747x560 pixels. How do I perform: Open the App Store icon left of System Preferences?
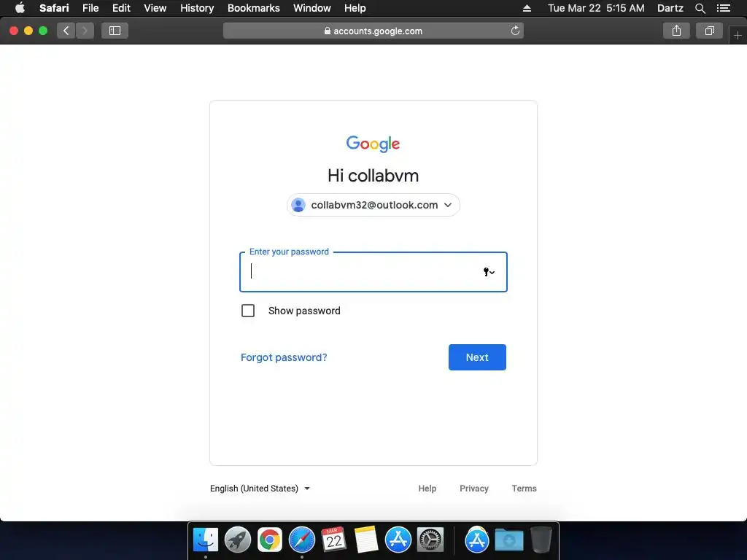pyautogui.click(x=398, y=540)
